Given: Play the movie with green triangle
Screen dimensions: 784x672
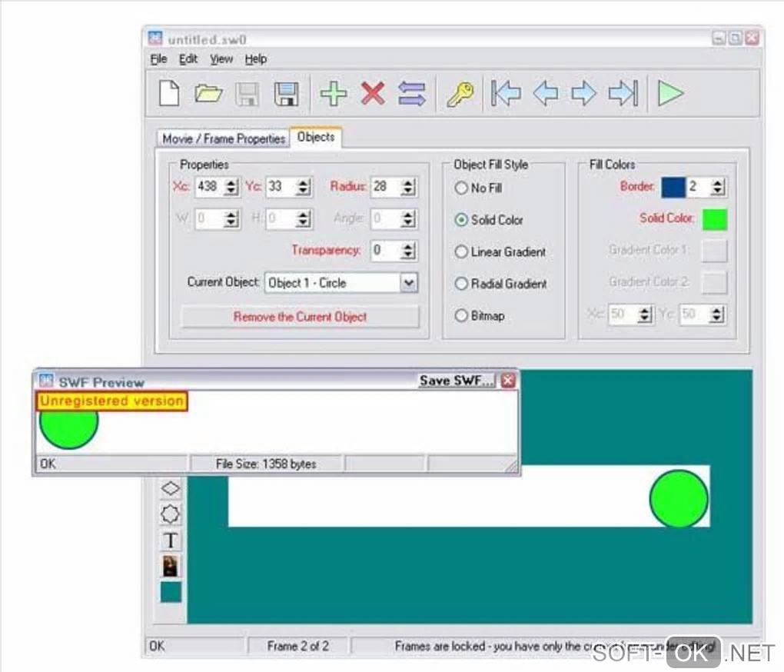Looking at the screenshot, I should [x=670, y=93].
